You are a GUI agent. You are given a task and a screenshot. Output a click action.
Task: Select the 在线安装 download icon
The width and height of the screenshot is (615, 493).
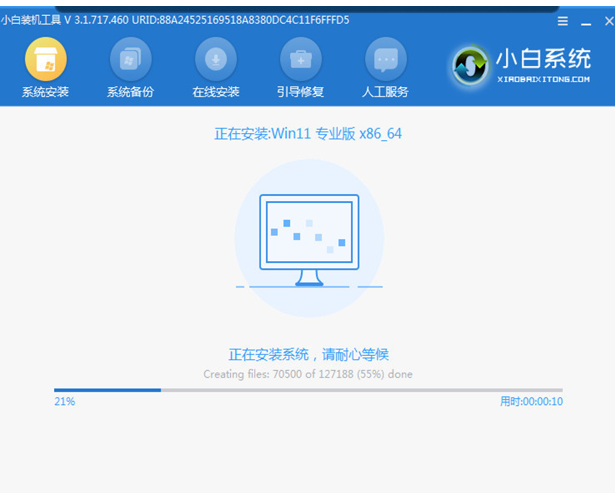point(215,59)
